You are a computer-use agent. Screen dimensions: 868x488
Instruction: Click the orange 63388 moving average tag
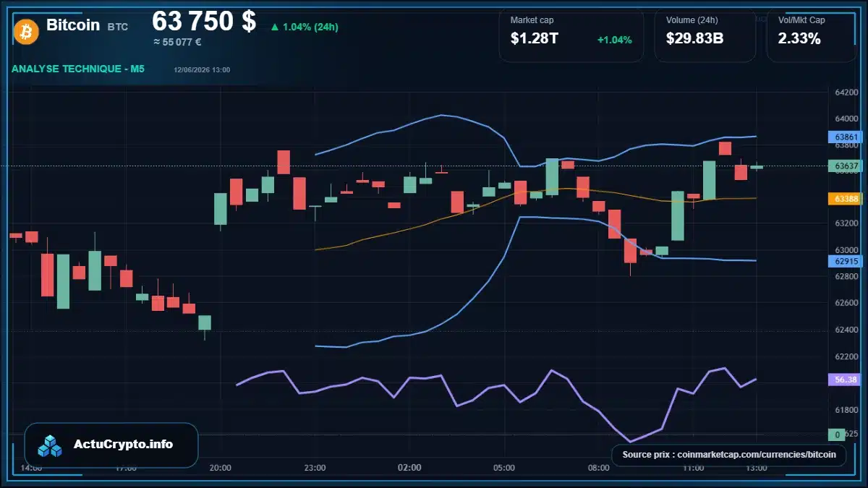(x=846, y=198)
